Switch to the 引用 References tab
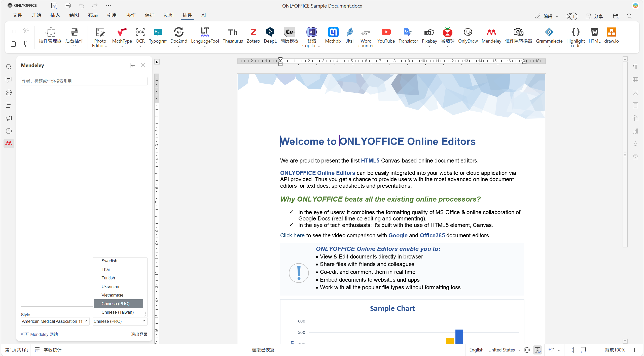 [112, 15]
